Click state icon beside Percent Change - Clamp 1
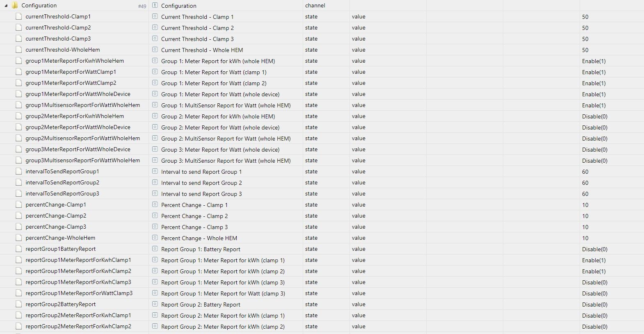This screenshot has height=334, width=644. [x=155, y=204]
